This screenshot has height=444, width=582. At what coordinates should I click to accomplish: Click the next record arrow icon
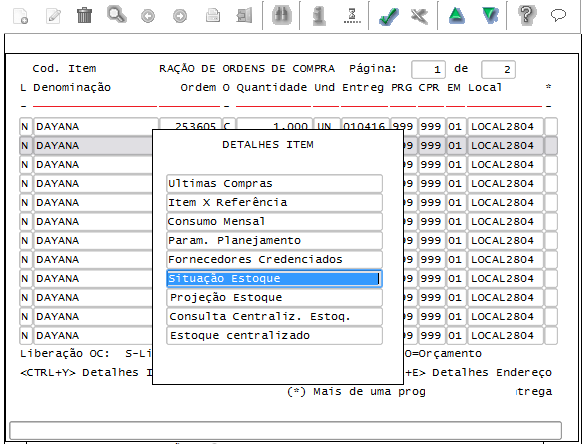click(x=180, y=16)
